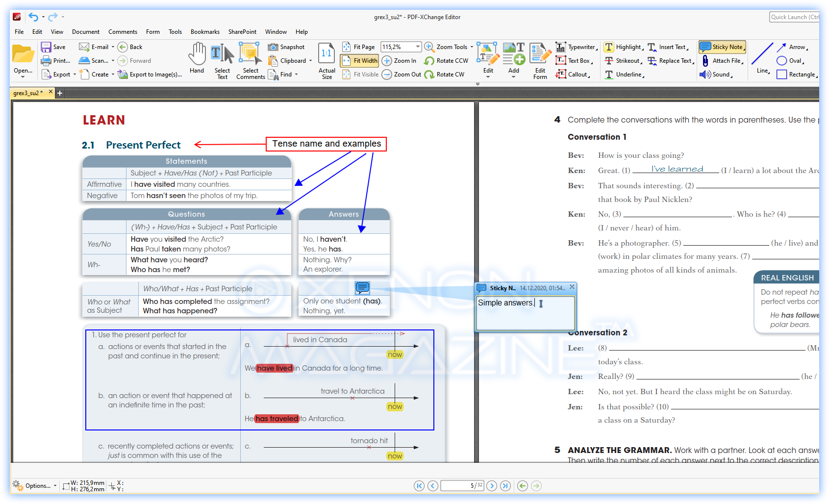Select the Replace Text tool
Screen dimensions: 829x504
[x=671, y=61]
